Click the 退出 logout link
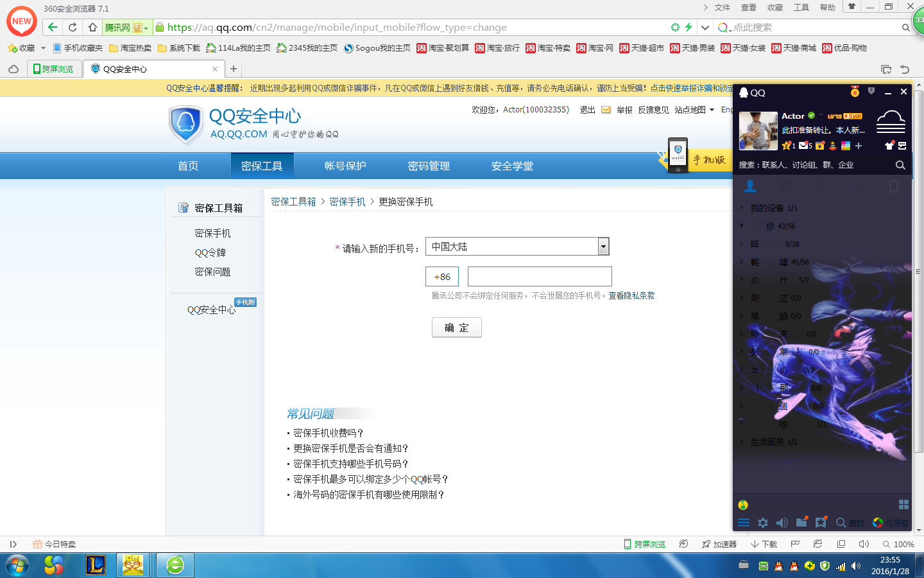 [587, 110]
